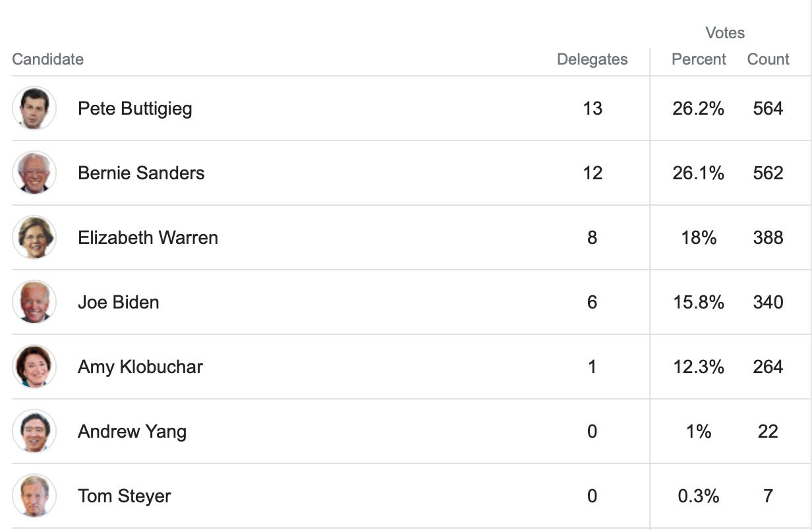Image resolution: width=812 pixels, height=530 pixels.
Task: Select the Count column header
Action: coord(768,59)
